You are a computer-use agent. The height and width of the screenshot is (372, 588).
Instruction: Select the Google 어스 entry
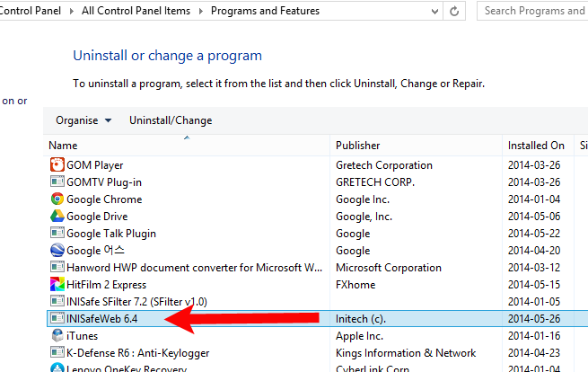tap(95, 251)
